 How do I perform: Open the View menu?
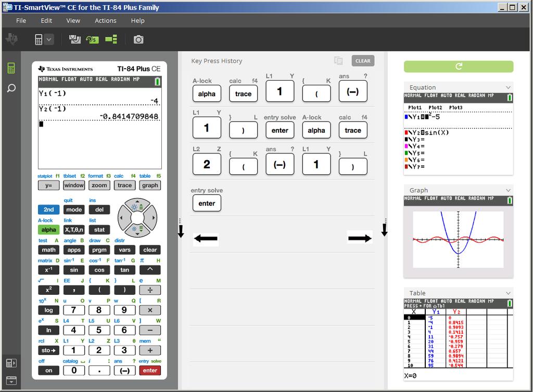tap(73, 21)
